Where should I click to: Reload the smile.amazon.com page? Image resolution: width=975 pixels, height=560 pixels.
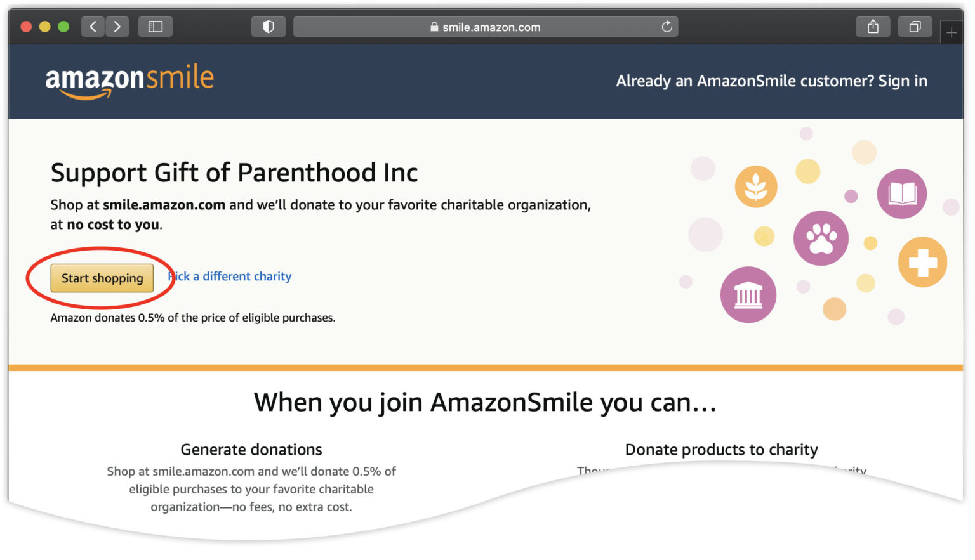click(667, 27)
